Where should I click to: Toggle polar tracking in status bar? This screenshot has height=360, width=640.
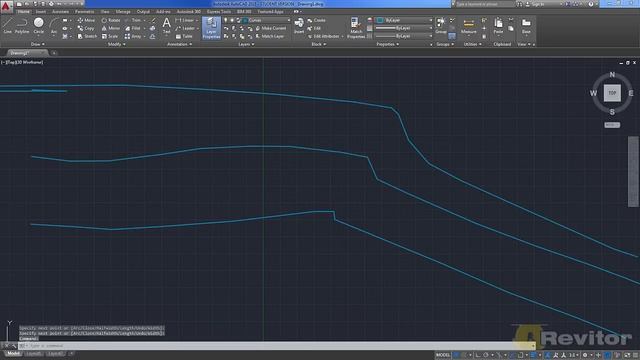click(x=486, y=355)
